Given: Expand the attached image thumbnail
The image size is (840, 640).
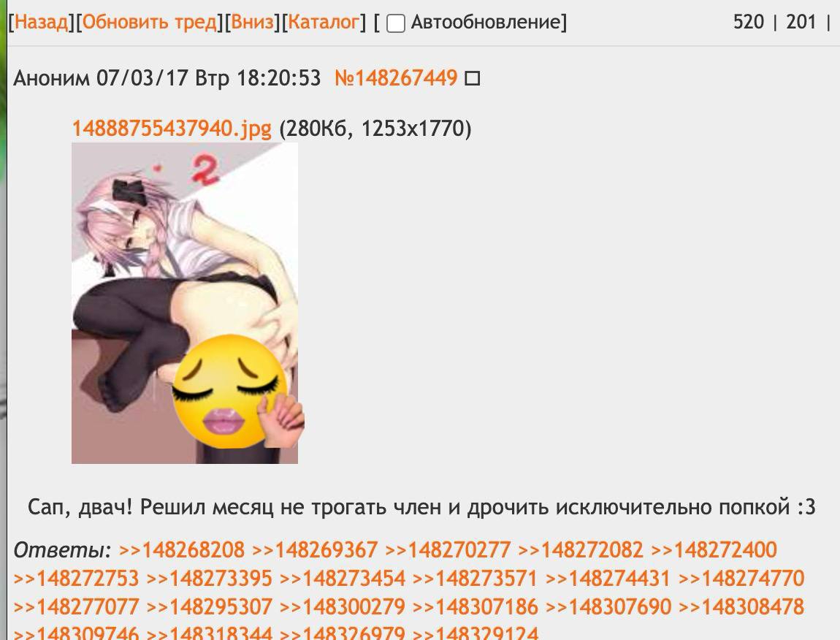Looking at the screenshot, I should point(185,303).
